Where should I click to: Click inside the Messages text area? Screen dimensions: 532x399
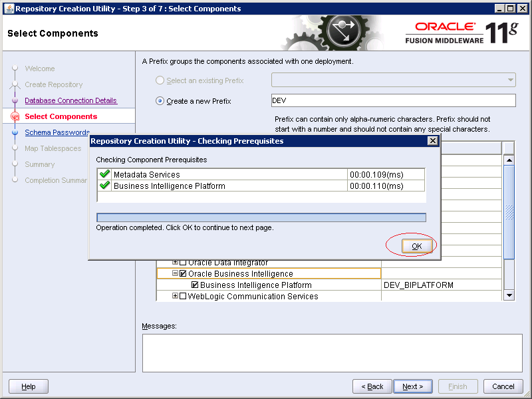coord(332,353)
